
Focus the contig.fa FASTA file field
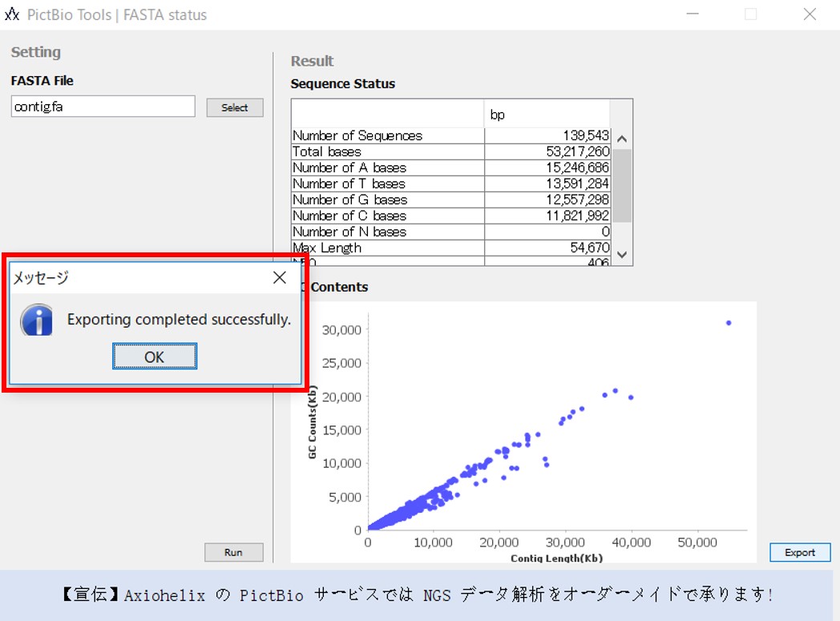(x=103, y=107)
